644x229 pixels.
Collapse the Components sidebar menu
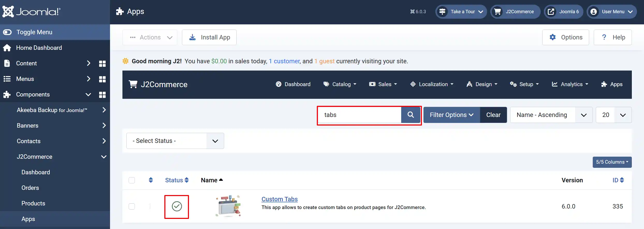88,94
